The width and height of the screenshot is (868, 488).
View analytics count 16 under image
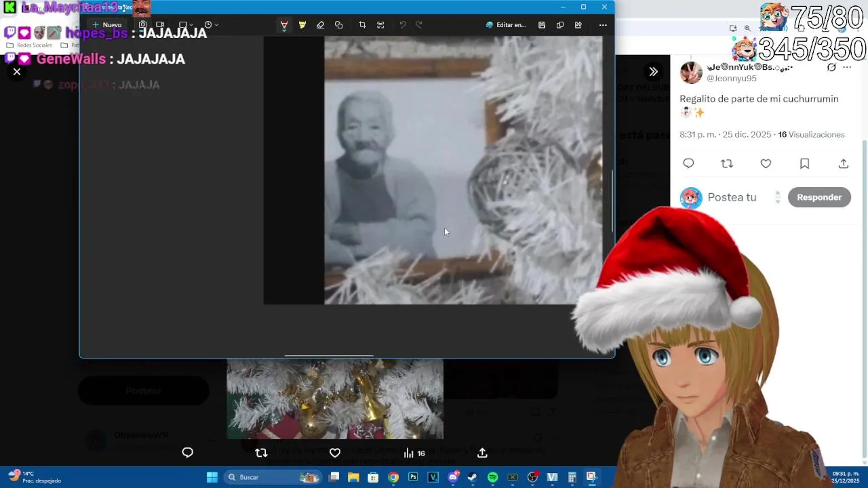coord(414,453)
